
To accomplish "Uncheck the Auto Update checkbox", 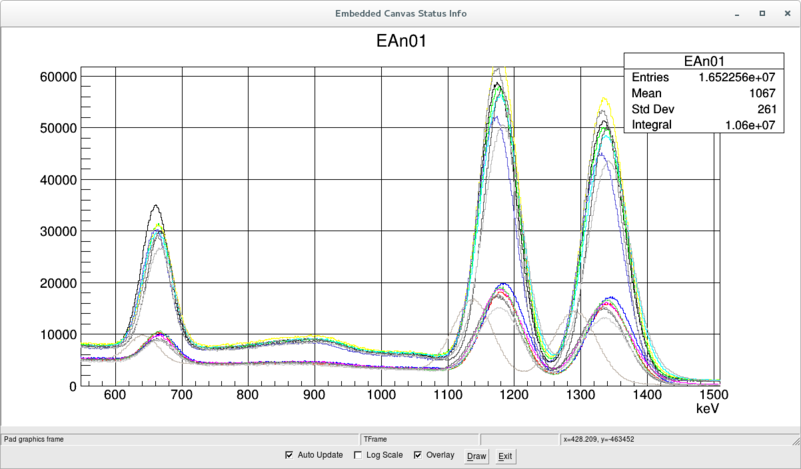I will [290, 456].
